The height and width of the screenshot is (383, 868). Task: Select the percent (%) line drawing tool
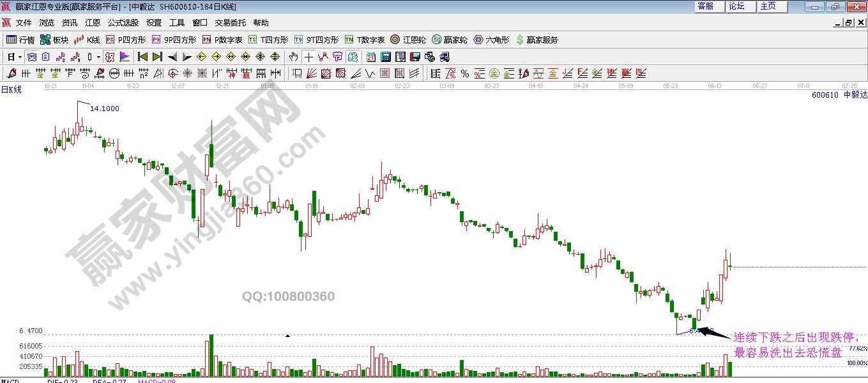point(465,73)
